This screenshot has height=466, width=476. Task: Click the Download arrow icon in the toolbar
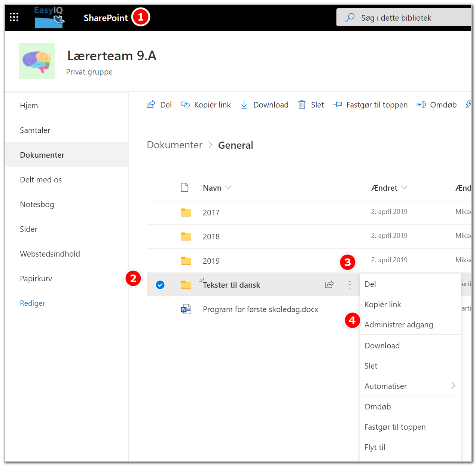(244, 105)
